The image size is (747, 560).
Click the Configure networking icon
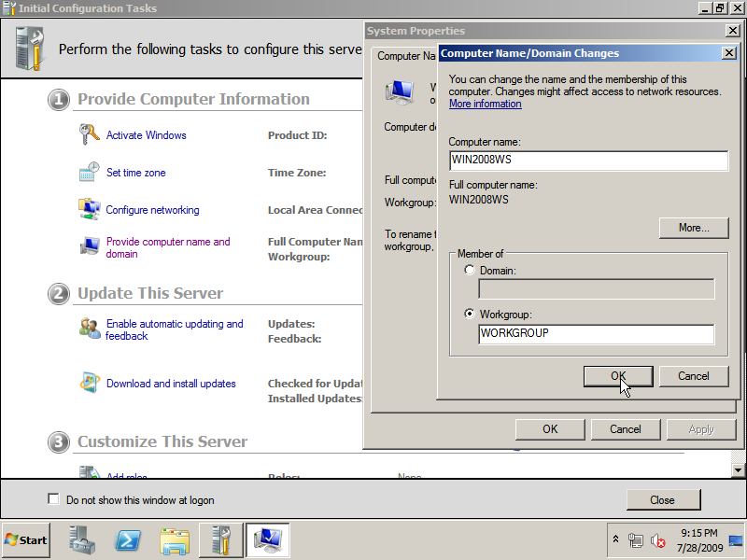(x=89, y=209)
